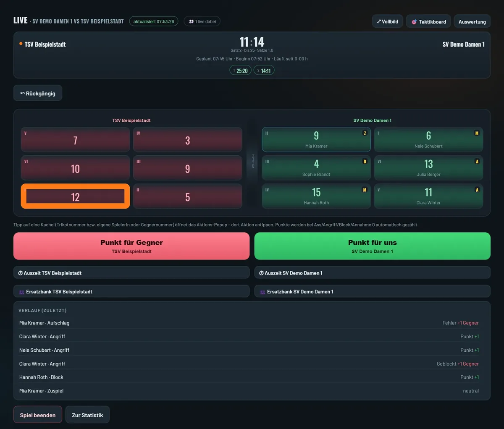Award Punkt für uns
504x429 pixels.
point(373,246)
